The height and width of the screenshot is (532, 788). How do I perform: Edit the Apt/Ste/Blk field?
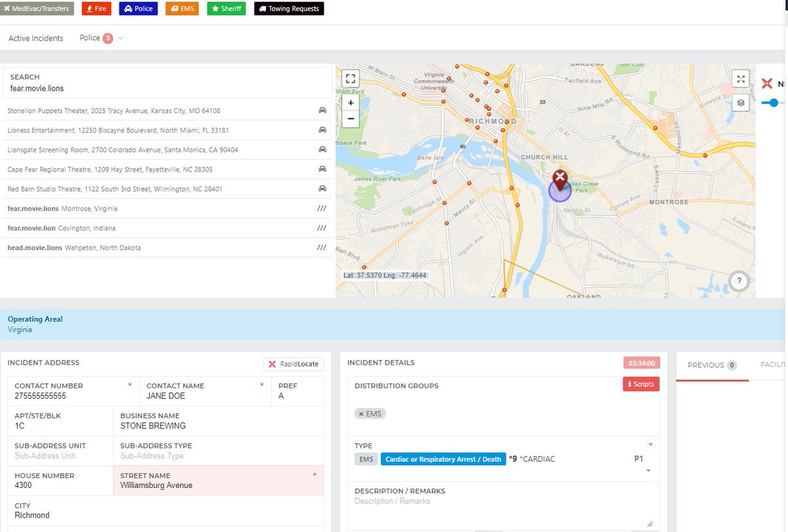[60, 421]
